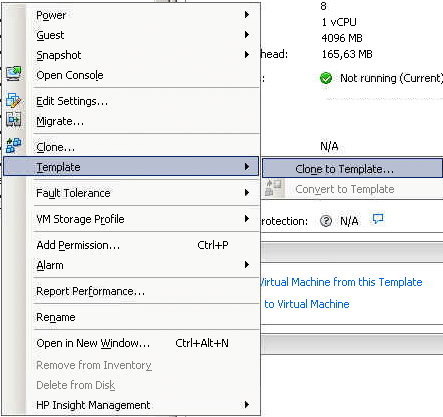Click the Clone virtual machine icon
This screenshot has height=417, width=443.
(x=14, y=145)
